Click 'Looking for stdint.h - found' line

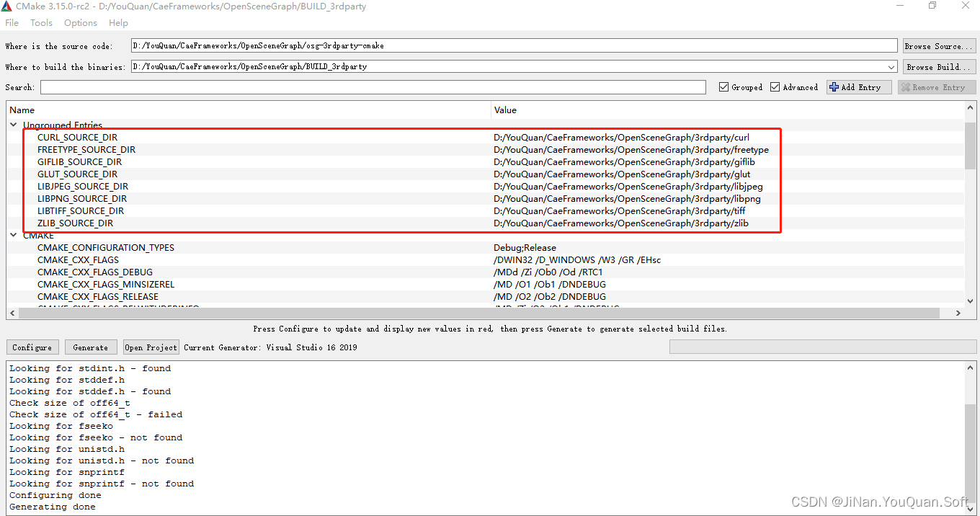pos(90,368)
